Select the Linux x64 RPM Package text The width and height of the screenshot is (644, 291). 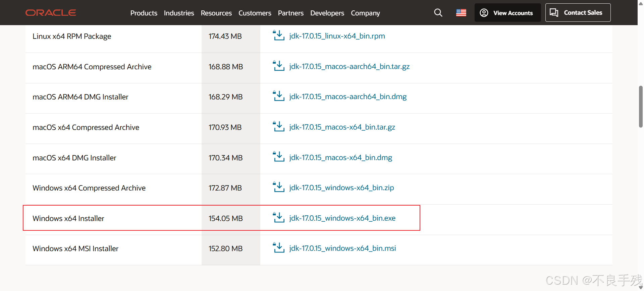click(x=72, y=36)
